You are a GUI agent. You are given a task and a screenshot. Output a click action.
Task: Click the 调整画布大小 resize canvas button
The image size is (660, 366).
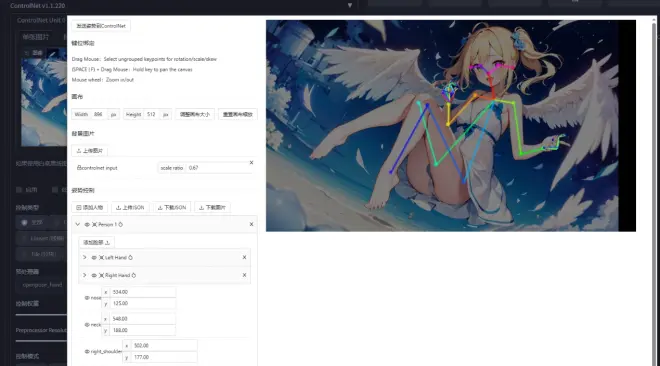click(195, 114)
